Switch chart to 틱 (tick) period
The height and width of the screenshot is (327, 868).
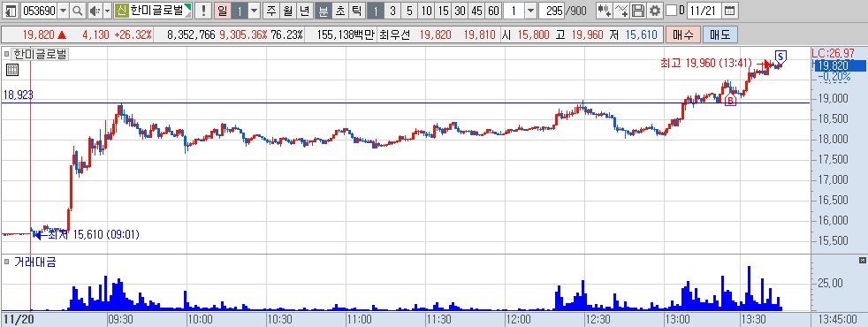pyautogui.click(x=357, y=11)
